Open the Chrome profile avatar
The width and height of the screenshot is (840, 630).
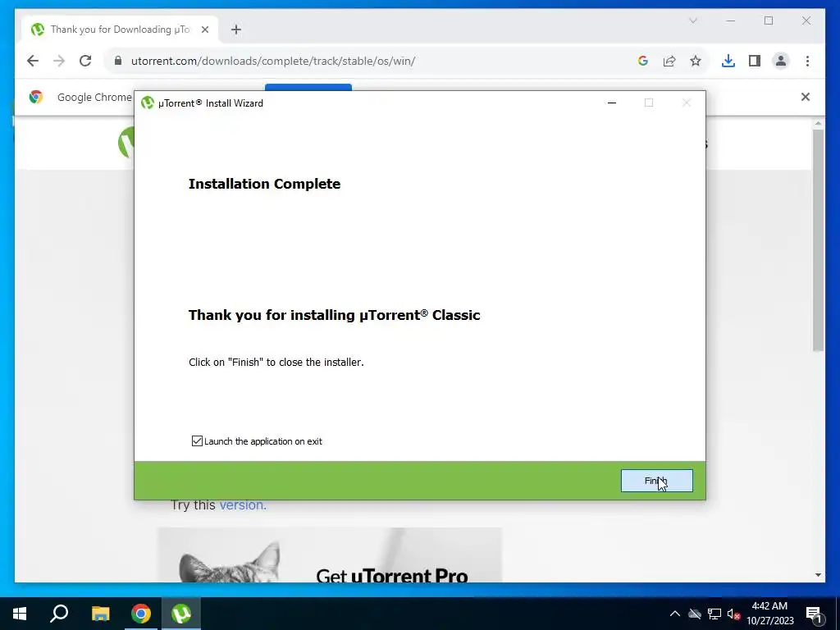point(781,61)
